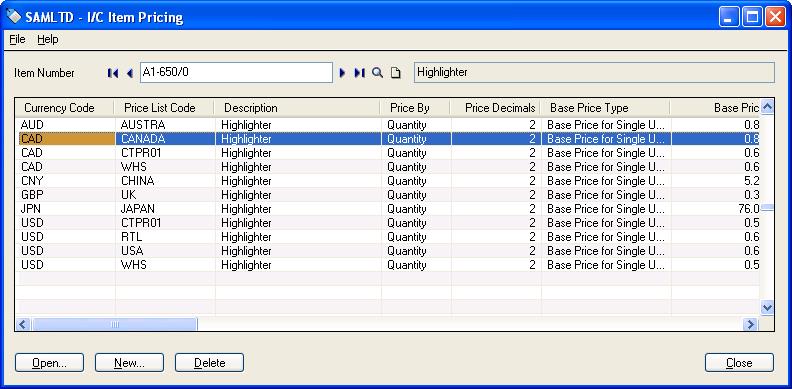Click the Item Number input field
792x389 pixels.
236,72
